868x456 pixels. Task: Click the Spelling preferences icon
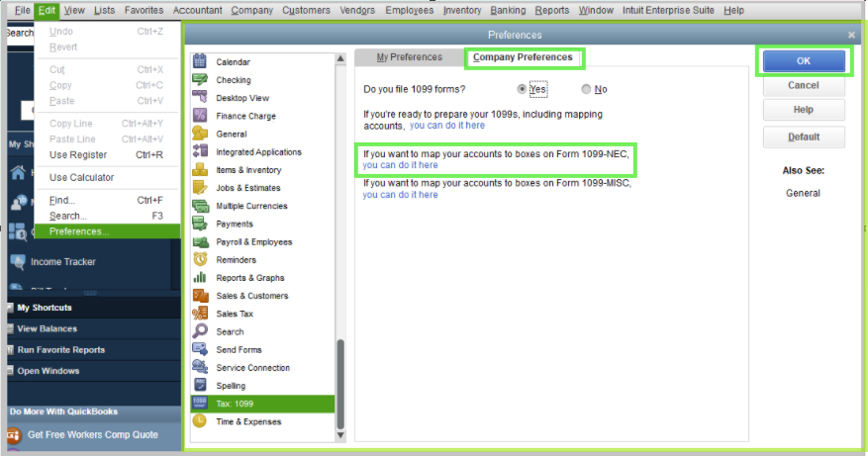pyautogui.click(x=200, y=385)
